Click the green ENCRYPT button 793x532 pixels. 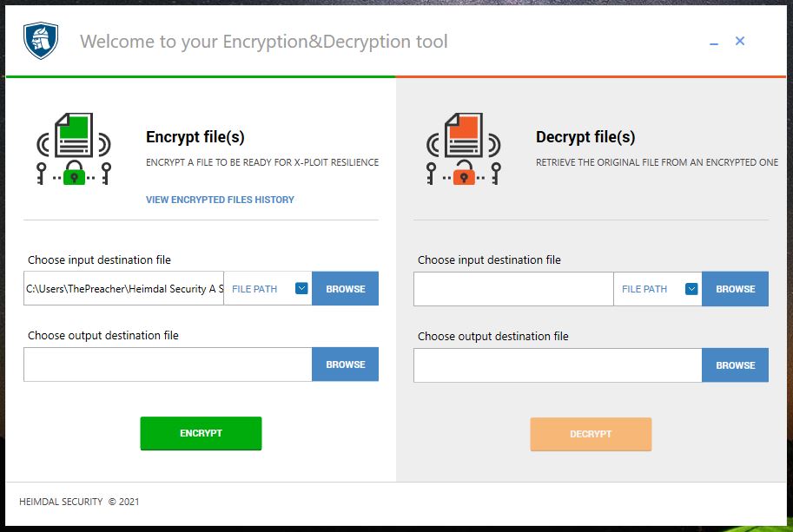201,433
